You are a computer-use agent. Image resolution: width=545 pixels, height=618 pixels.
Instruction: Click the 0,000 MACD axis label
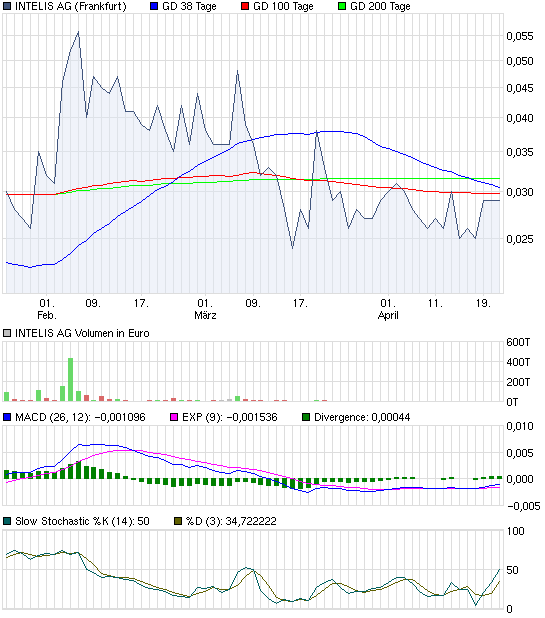[x=520, y=479]
